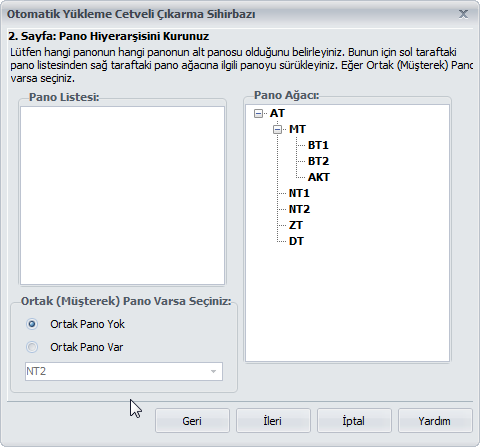Viewport: 480px width, 447px height.
Task: Open help with Yardım button
Action: pos(435,421)
